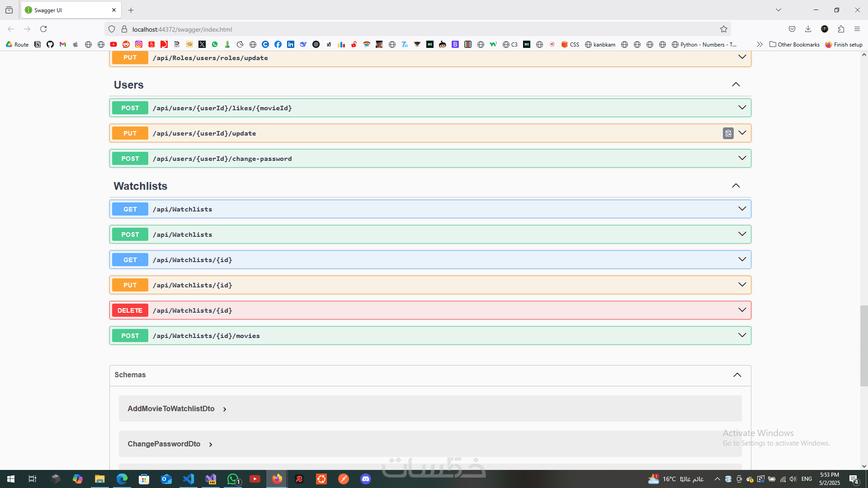Launch Visual Studio Code from the taskbar
The width and height of the screenshot is (868, 488).
pyautogui.click(x=189, y=479)
